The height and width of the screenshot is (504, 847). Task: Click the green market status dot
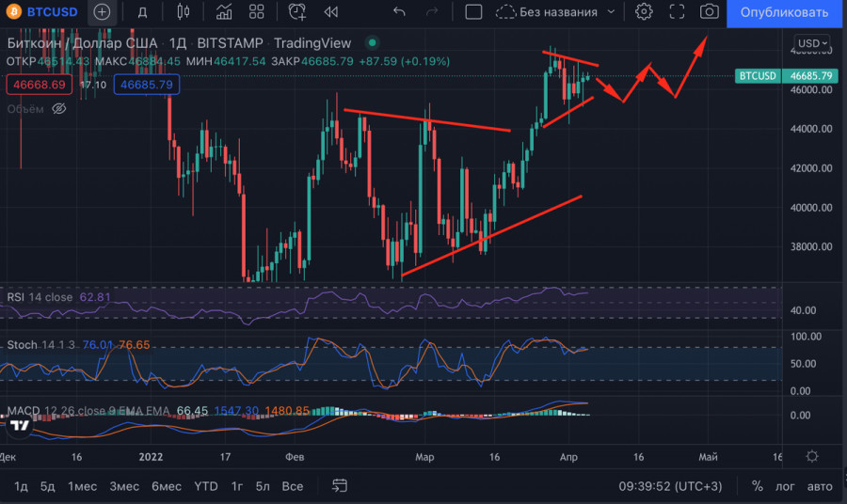tap(372, 42)
